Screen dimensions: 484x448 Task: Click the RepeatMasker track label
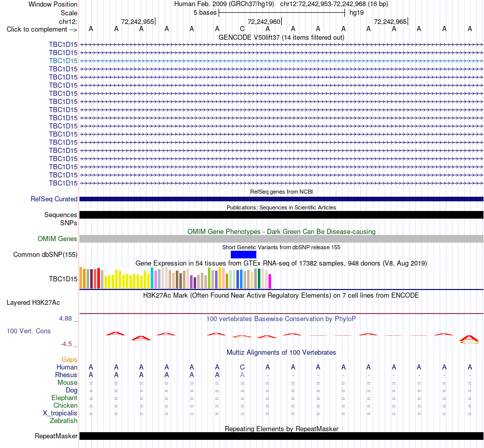56,436
